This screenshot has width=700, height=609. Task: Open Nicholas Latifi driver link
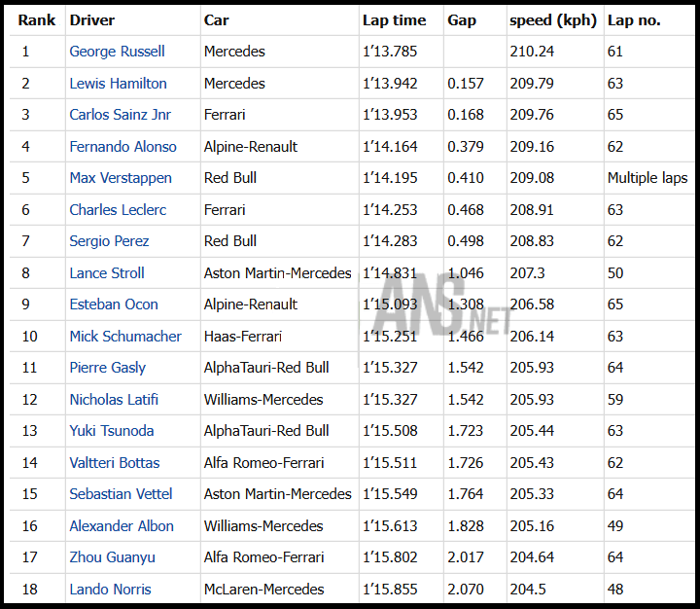click(114, 400)
